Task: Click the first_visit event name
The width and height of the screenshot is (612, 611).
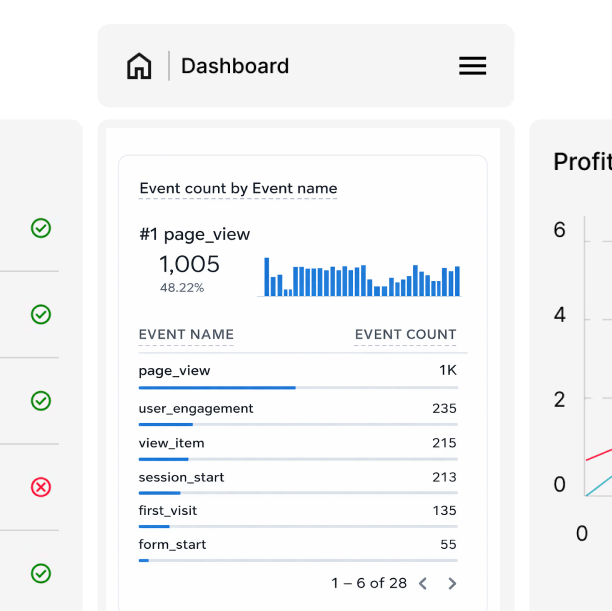Action: click(168, 510)
